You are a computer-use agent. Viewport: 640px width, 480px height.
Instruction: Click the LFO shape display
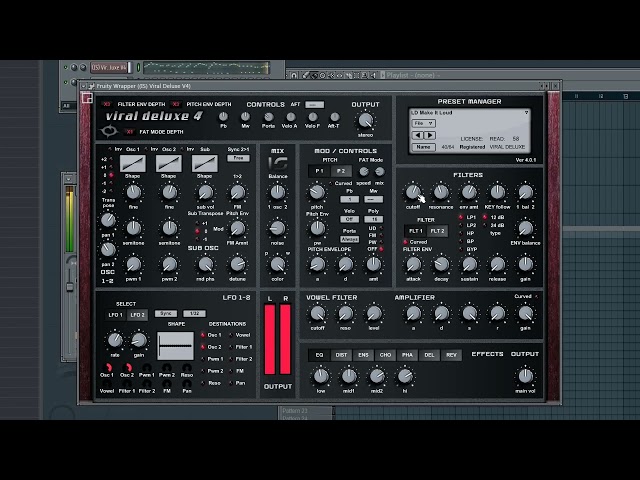point(176,346)
